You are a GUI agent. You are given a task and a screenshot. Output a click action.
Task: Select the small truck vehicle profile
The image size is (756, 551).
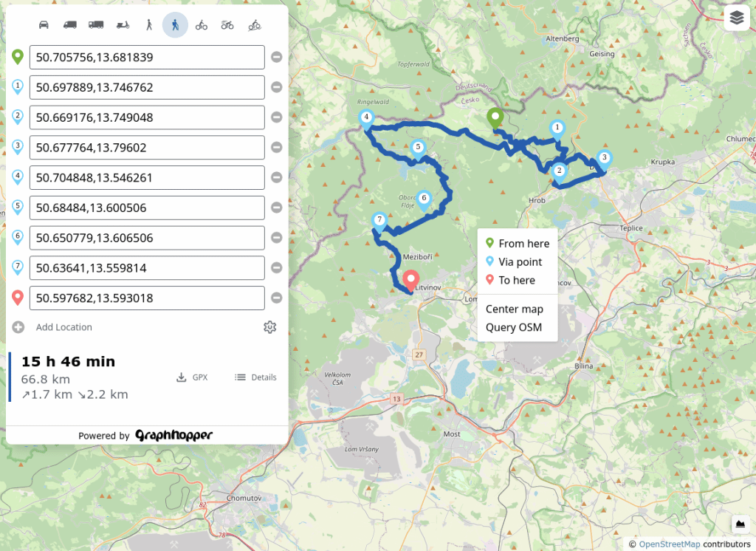pos(70,25)
